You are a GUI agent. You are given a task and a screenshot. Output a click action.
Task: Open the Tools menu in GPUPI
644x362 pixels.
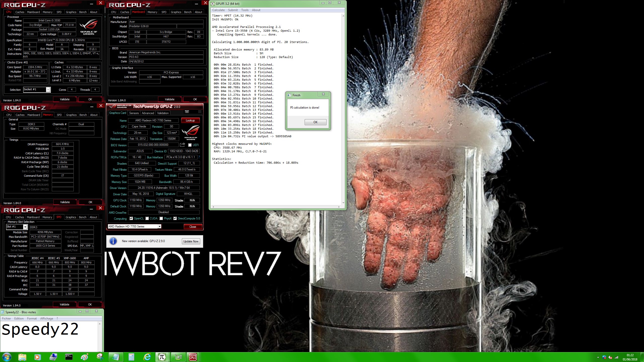click(x=245, y=10)
